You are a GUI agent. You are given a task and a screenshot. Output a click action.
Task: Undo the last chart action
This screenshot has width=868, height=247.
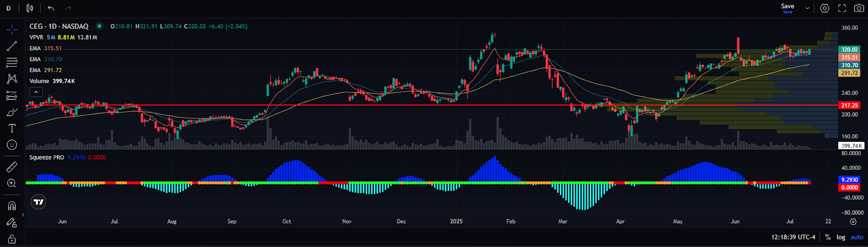[51, 8]
